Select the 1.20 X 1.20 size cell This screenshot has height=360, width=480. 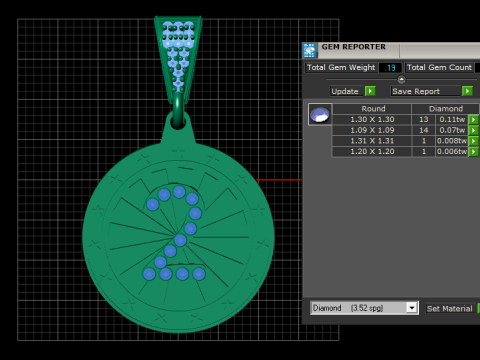372,151
